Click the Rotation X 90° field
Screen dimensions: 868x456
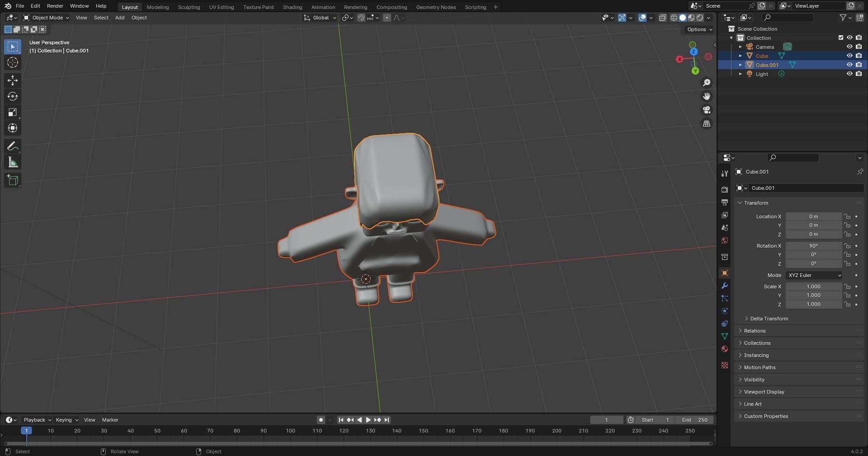(x=814, y=246)
